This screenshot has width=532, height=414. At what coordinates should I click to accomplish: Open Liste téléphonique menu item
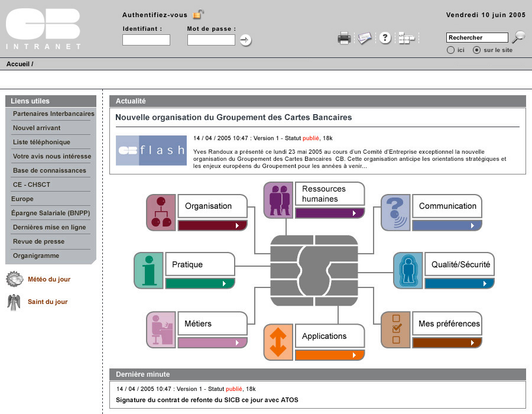tap(41, 142)
